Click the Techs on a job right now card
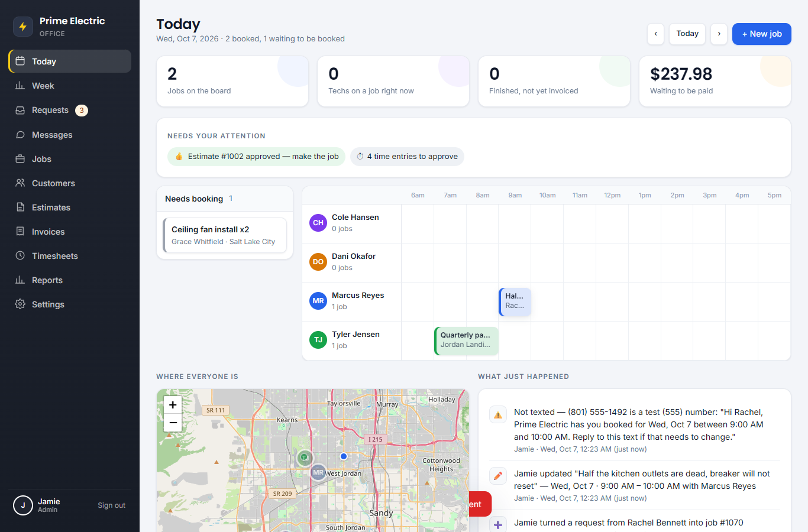The width and height of the screenshot is (808, 532). 393,82
